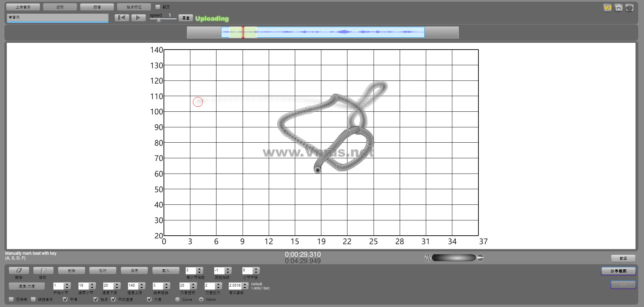The width and height of the screenshot is (644, 307).
Task: Select the eraser (擦除) tool
Action: tap(19, 271)
